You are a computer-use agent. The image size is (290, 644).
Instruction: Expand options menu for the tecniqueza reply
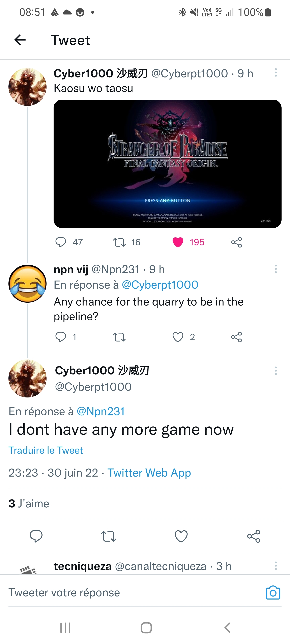tap(276, 566)
